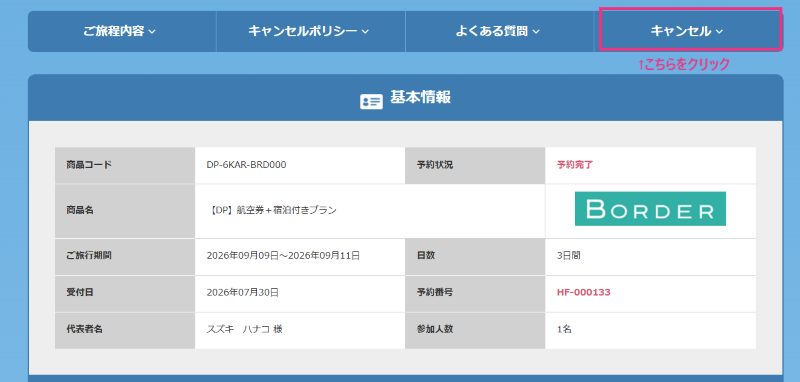Screen dimensions: 800x382
Task: Click reception date 2026年07月30日
Action: tap(243, 292)
